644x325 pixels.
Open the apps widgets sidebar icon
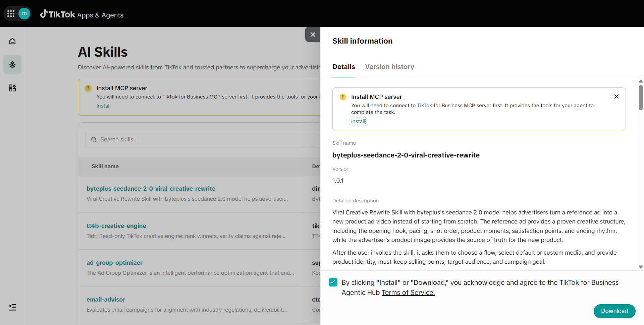pyautogui.click(x=12, y=88)
